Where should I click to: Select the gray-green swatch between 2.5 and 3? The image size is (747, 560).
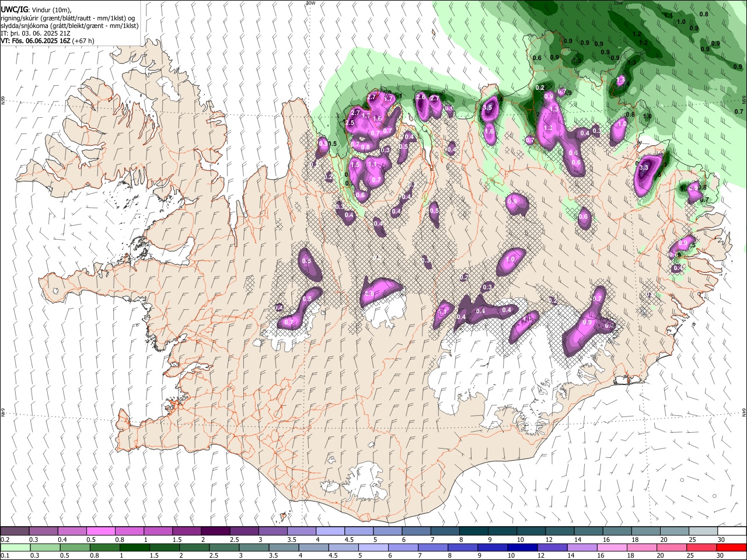click(224, 547)
